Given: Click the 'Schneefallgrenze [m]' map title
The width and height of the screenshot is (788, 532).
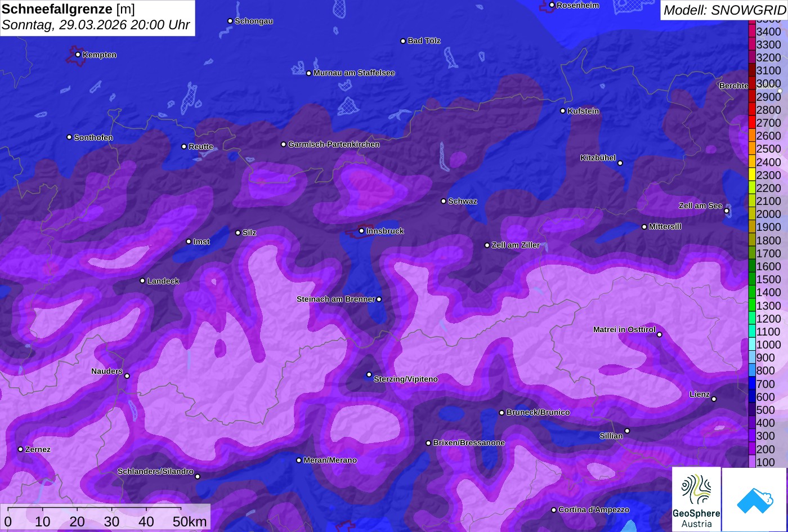Looking at the screenshot, I should [68, 9].
